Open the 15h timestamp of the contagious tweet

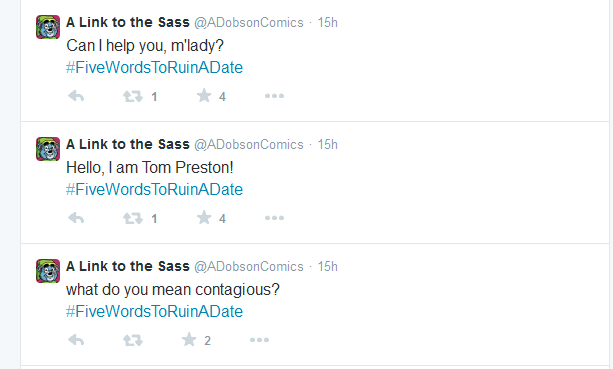[327, 267]
